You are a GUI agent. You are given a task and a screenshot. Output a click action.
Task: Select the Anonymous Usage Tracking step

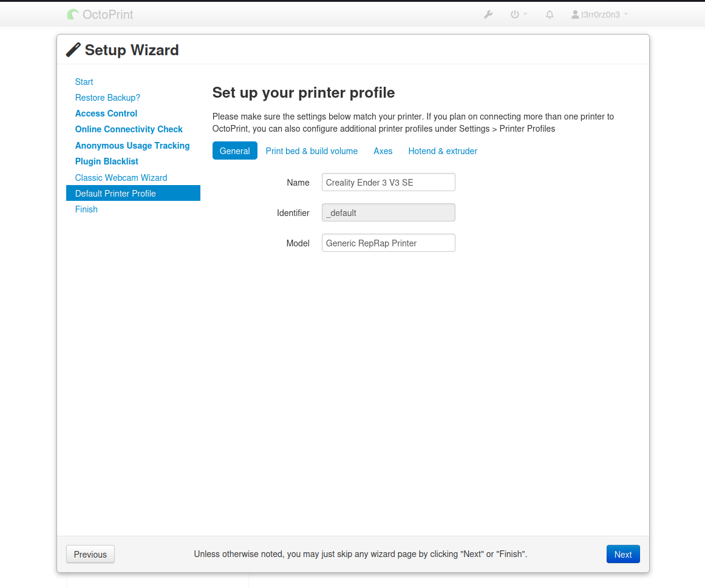132,146
